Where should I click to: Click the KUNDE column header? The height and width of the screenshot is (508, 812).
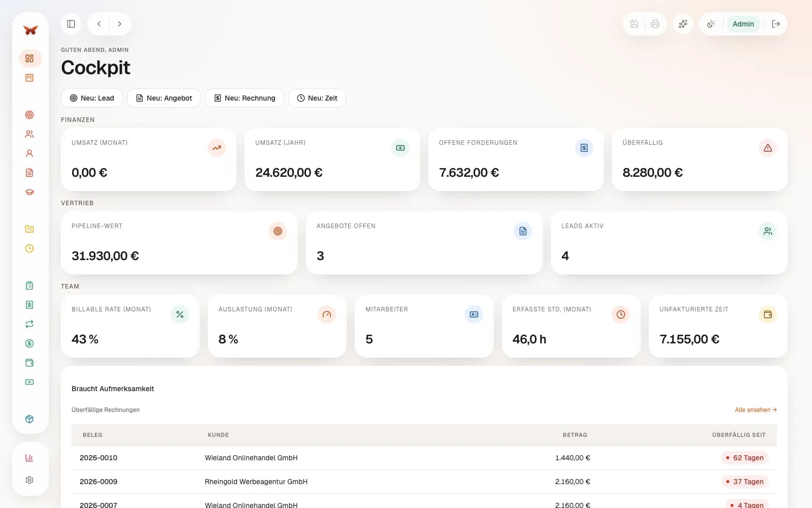pos(218,435)
